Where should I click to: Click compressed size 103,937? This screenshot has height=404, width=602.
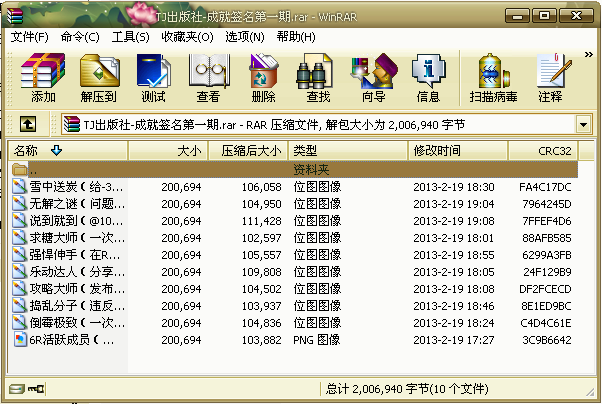(261, 306)
